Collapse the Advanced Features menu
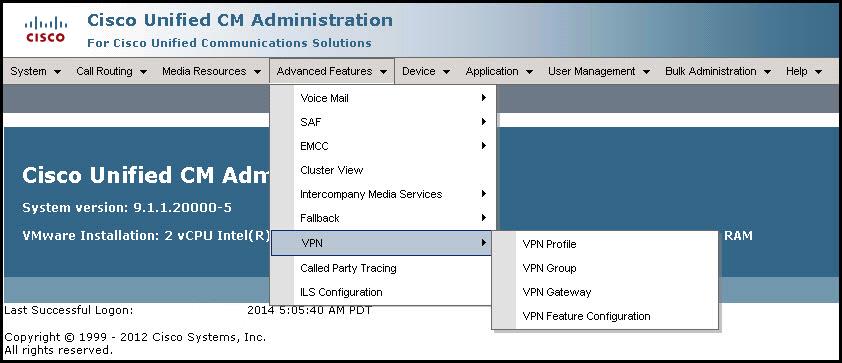 pyautogui.click(x=332, y=71)
